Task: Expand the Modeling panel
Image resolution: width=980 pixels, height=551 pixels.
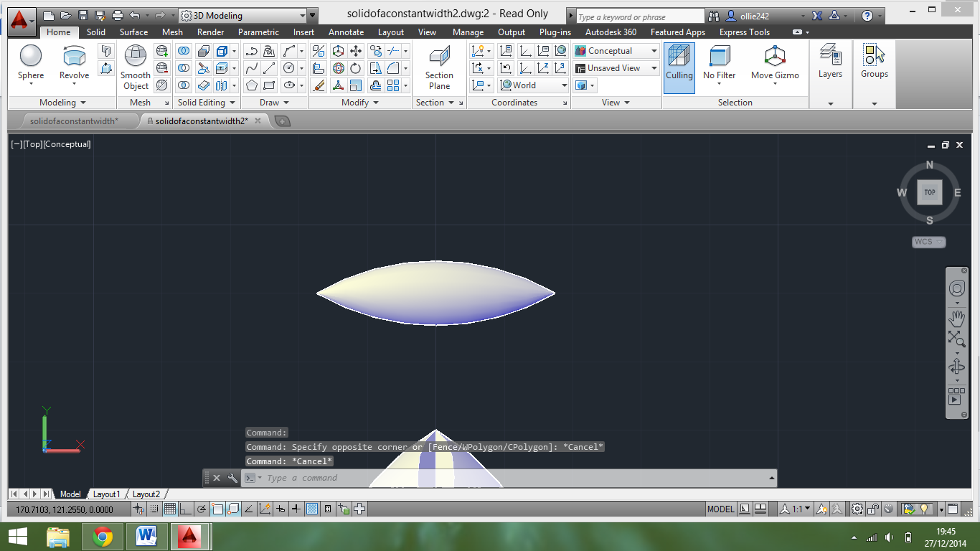Action: tap(62, 103)
